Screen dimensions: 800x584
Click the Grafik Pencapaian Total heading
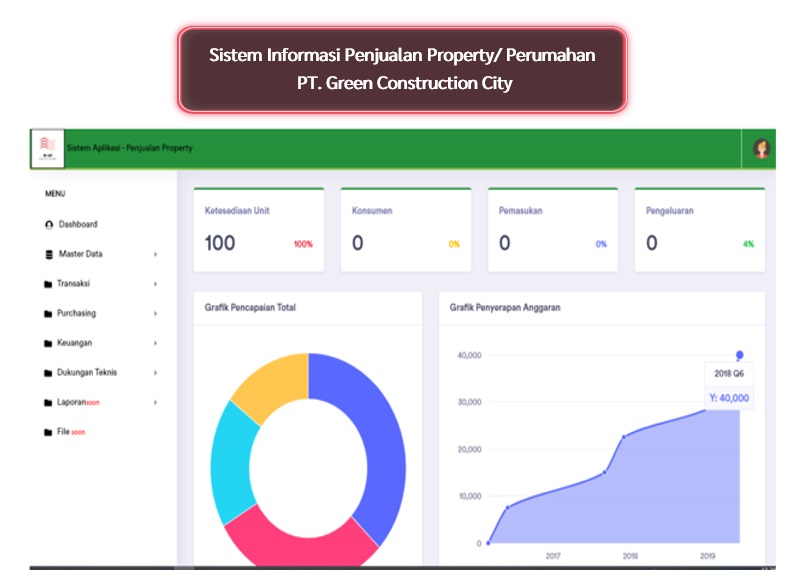250,308
